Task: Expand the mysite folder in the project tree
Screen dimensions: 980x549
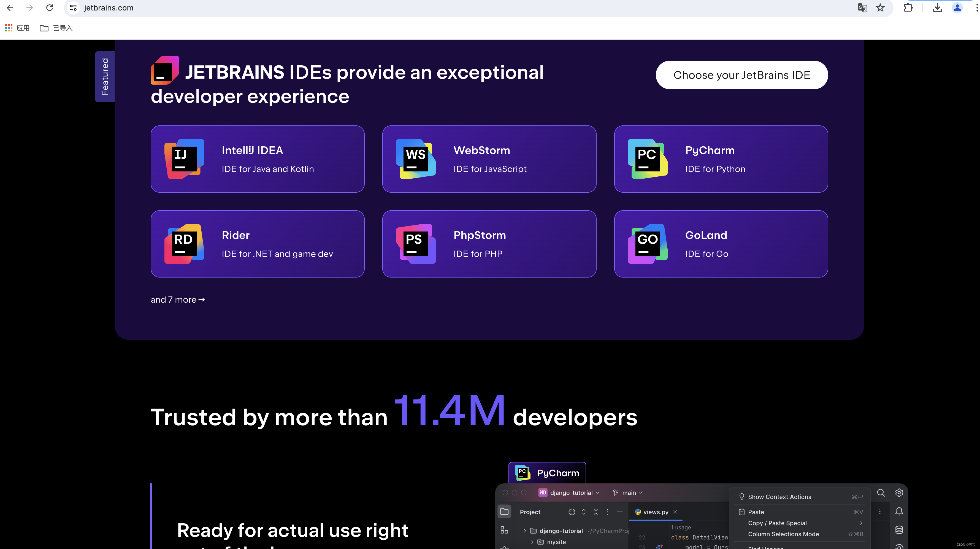Action: pyautogui.click(x=532, y=542)
